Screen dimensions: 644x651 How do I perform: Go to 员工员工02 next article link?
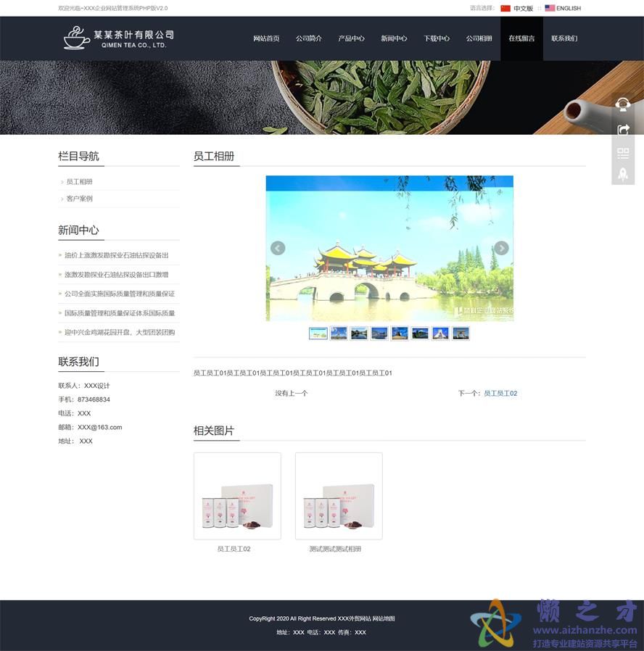[500, 394]
